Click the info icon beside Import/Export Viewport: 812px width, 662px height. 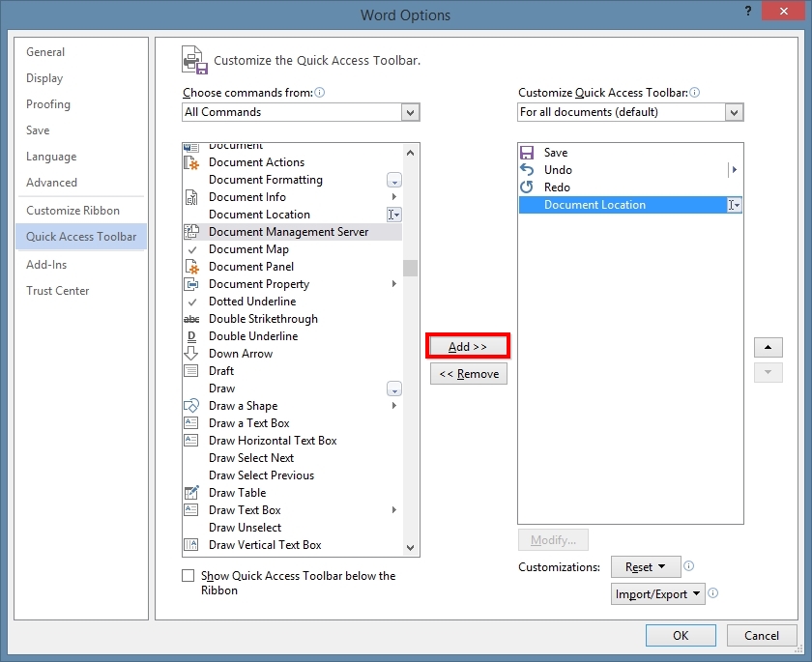(713, 593)
